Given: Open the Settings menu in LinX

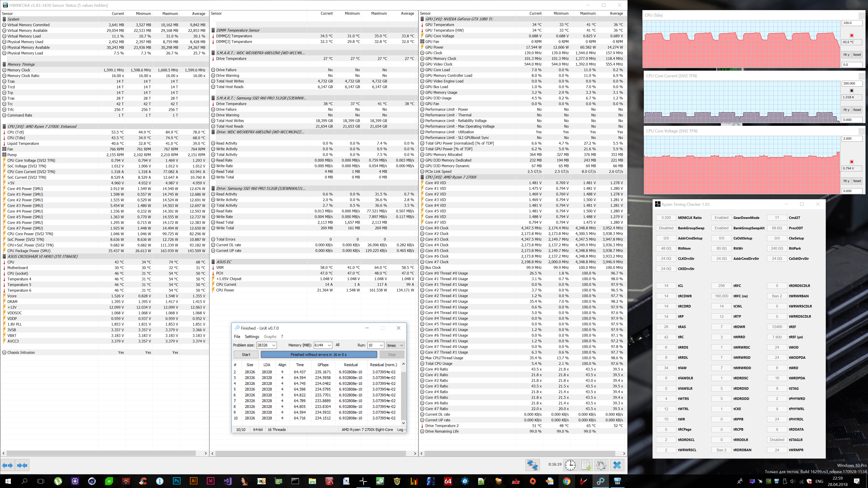Looking at the screenshot, I should 252,336.
